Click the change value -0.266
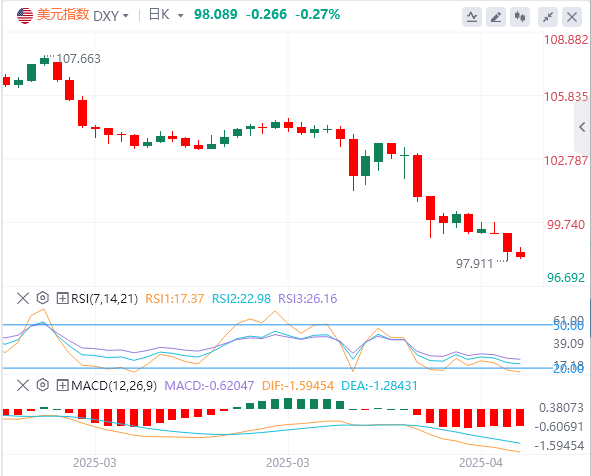This screenshot has height=476, width=591. point(266,15)
